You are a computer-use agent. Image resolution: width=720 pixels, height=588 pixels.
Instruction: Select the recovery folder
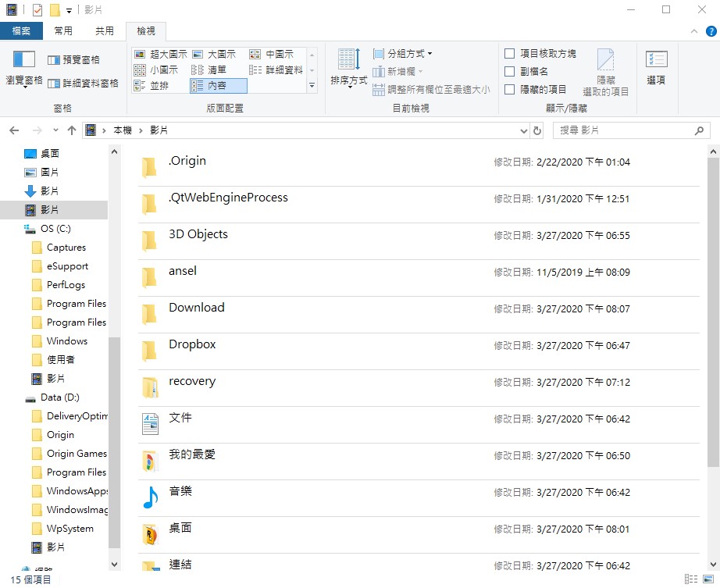click(x=419, y=388)
